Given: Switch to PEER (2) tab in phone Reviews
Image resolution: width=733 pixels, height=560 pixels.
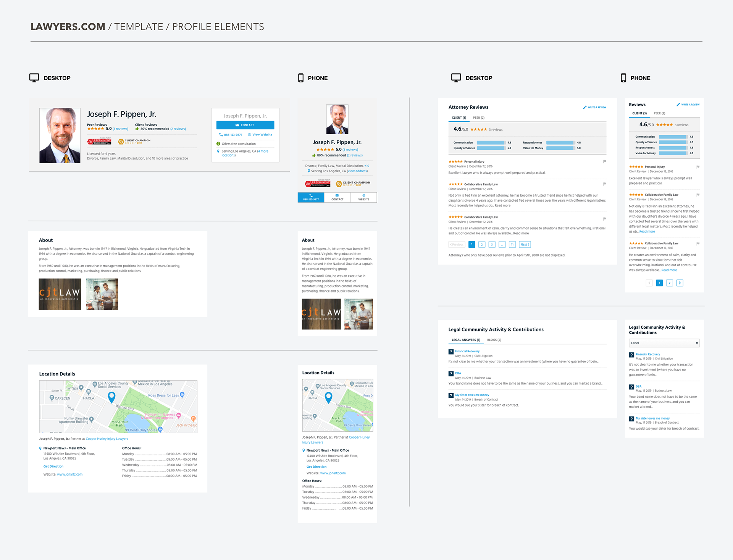Looking at the screenshot, I should (659, 113).
